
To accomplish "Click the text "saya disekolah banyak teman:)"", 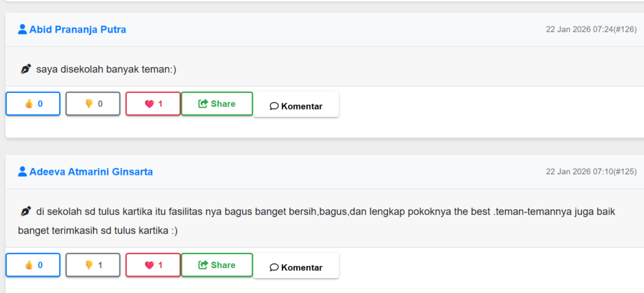I will tap(106, 69).
